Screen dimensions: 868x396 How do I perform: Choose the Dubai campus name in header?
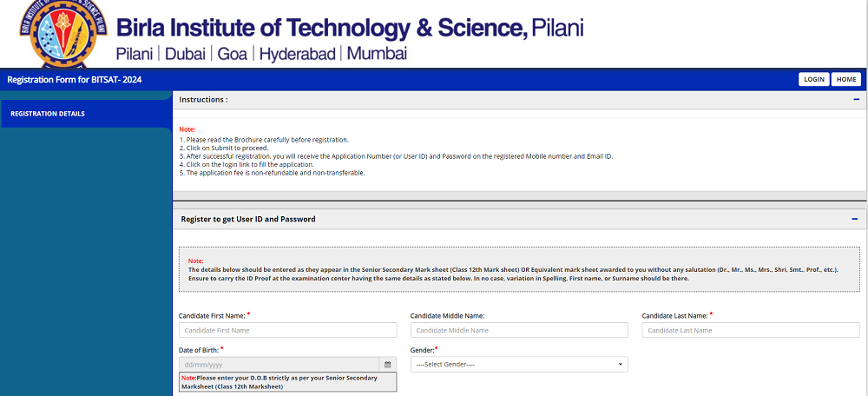[186, 53]
